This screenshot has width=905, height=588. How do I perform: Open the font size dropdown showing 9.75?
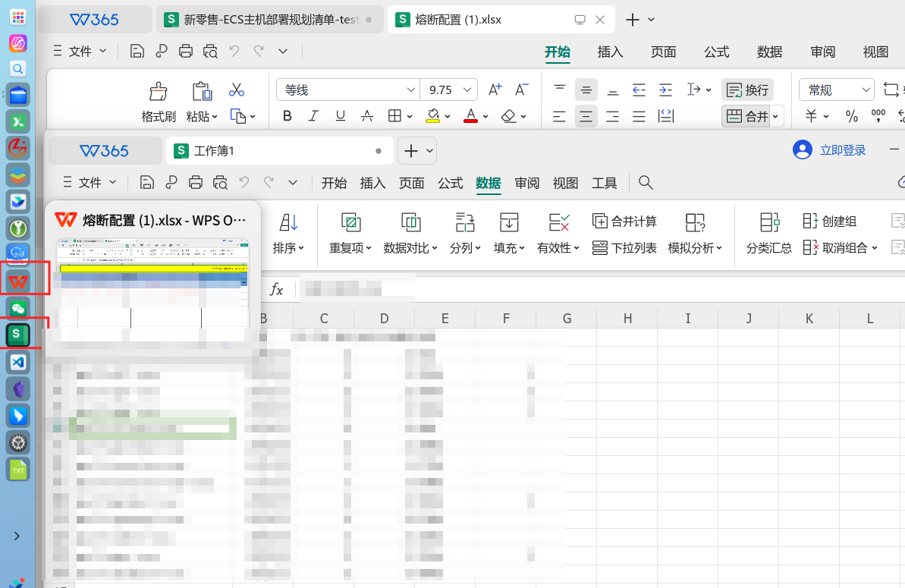(467, 90)
